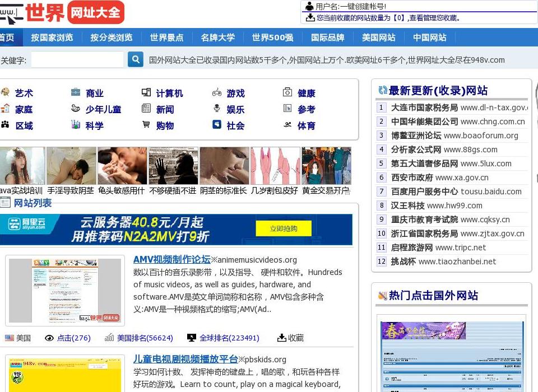The height and width of the screenshot is (392, 538).
Task: Click the 科学 lab flask icon
Action: pyautogui.click(x=76, y=124)
